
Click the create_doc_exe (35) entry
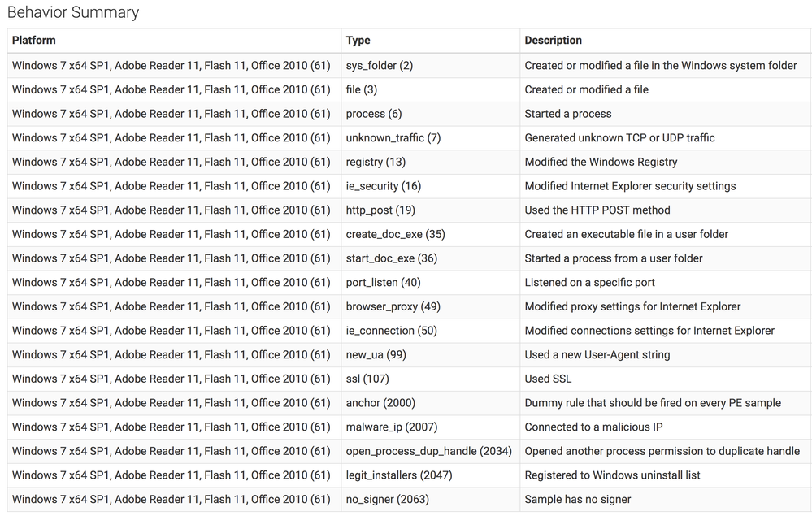click(395, 234)
